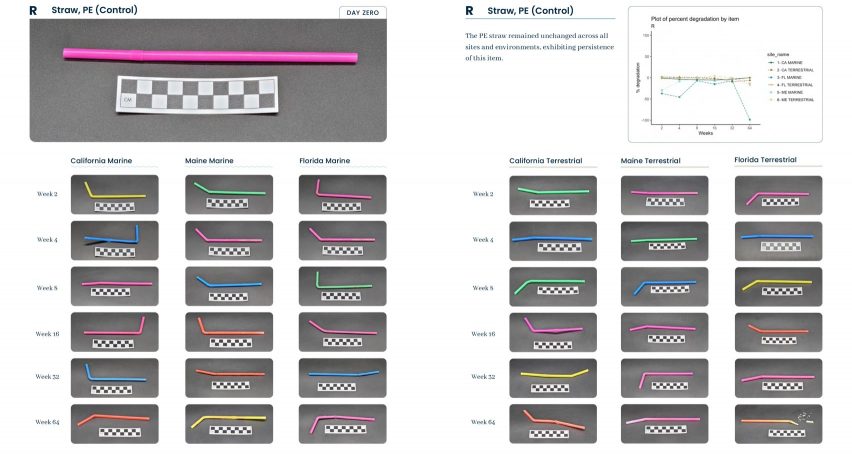Click the chart title 'Plot of percent degradation by item'

coord(695,19)
